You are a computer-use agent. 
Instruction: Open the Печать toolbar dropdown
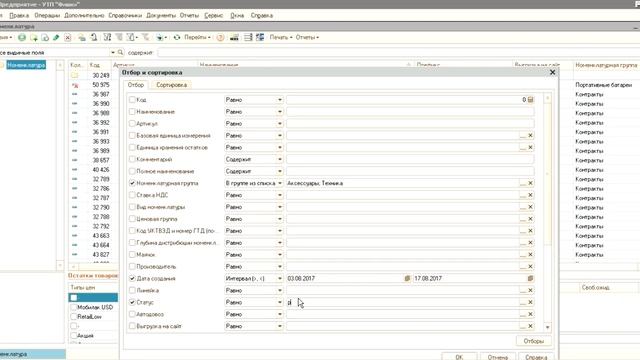pyautogui.click(x=281, y=38)
